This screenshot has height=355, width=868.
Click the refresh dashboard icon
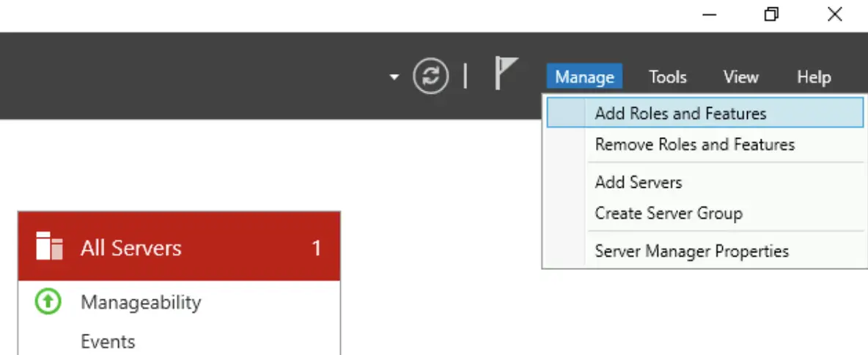430,76
